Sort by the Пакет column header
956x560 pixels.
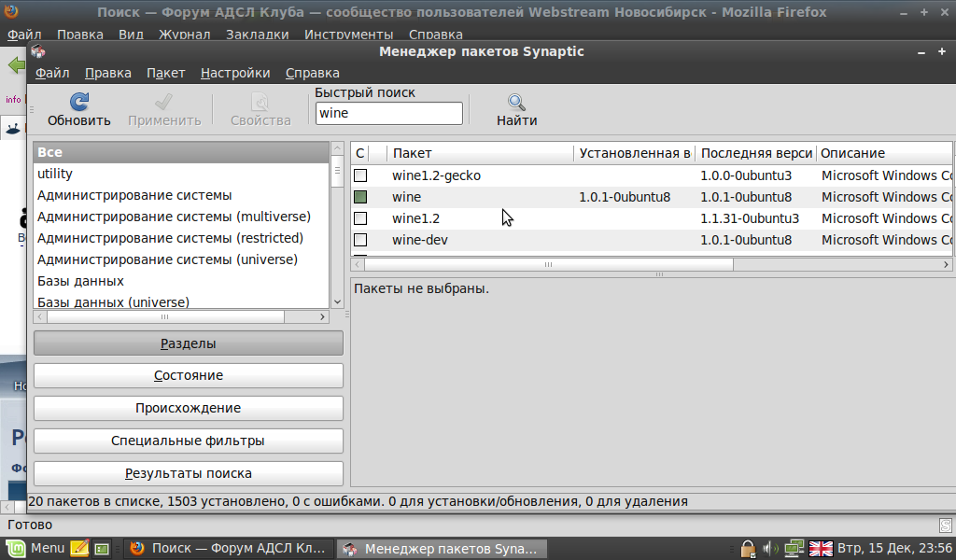[480, 153]
